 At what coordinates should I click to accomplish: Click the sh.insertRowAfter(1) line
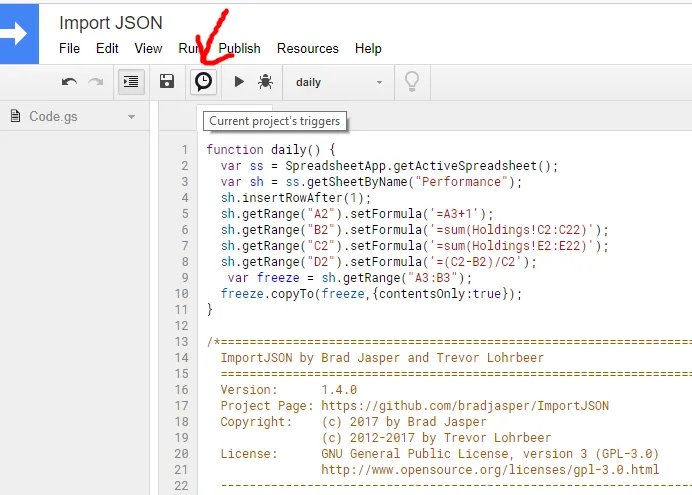tap(296, 198)
